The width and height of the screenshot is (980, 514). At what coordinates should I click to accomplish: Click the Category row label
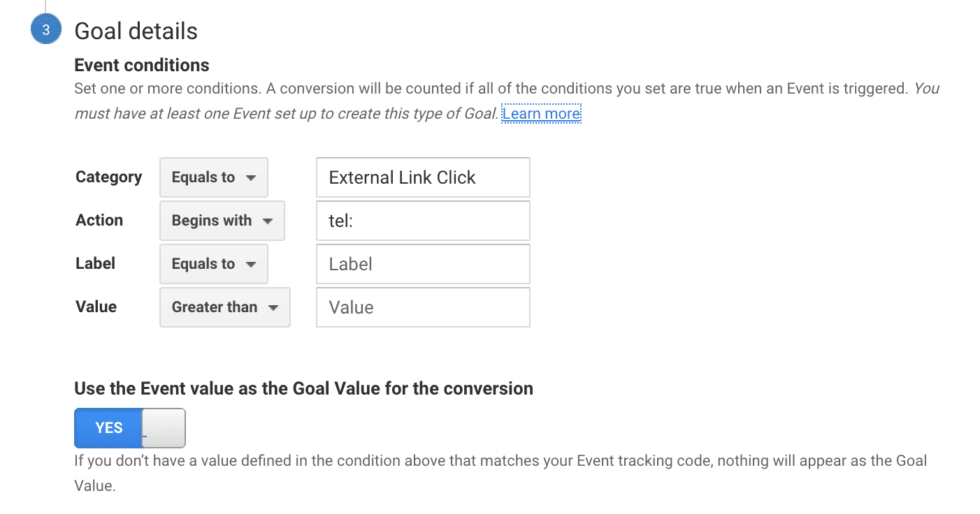(108, 177)
